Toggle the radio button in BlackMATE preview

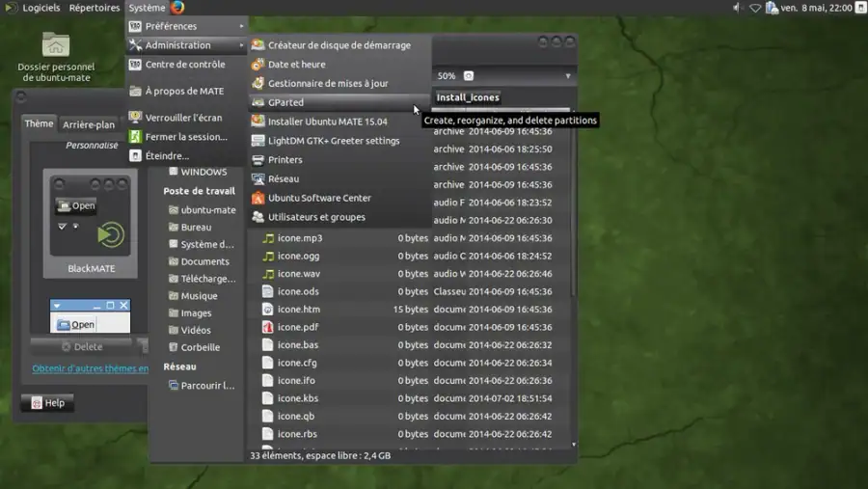(76, 226)
